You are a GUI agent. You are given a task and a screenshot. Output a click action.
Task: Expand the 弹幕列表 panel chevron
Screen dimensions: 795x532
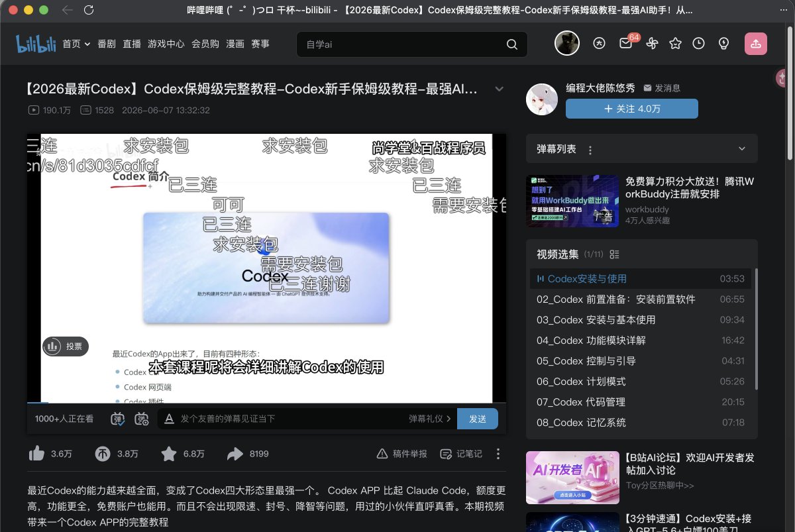743,148
